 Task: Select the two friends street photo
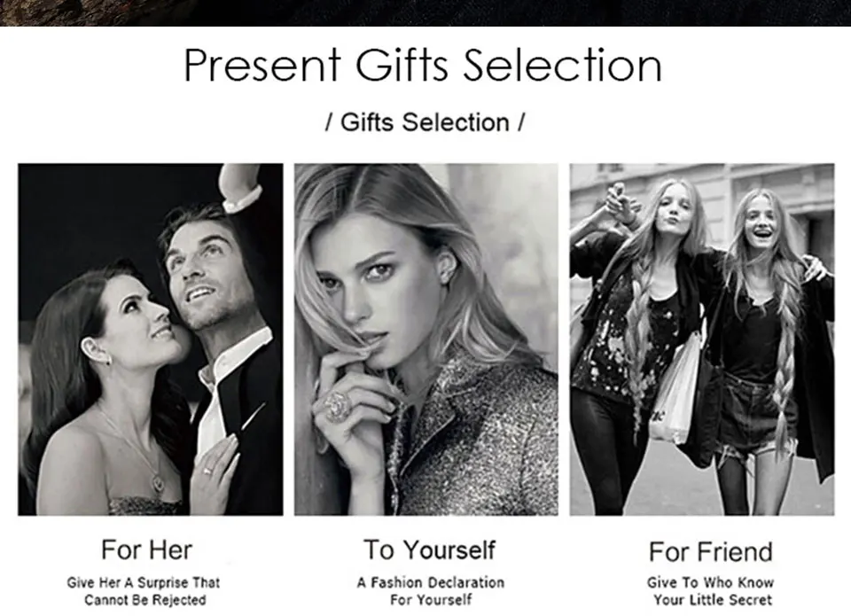(x=702, y=339)
